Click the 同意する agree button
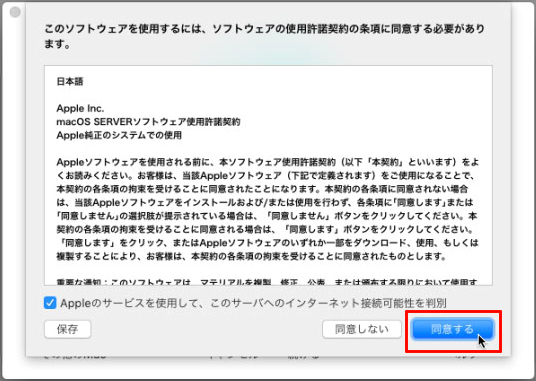Image resolution: width=536 pixels, height=381 pixels. click(x=453, y=329)
